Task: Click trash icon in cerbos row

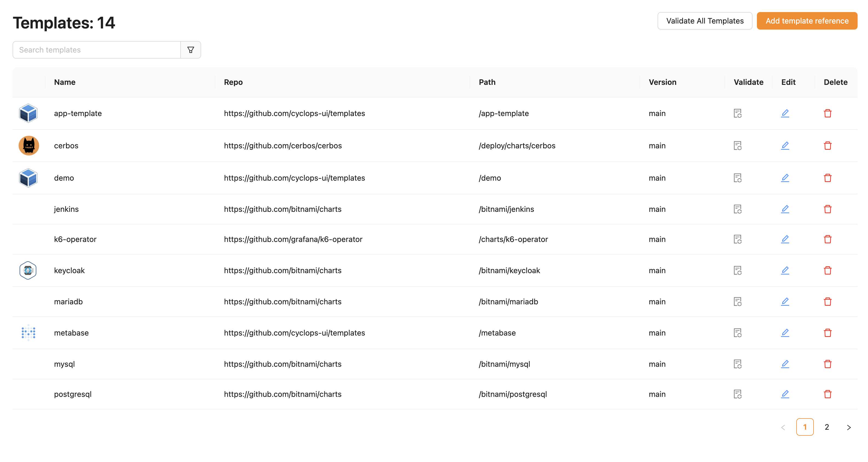Action: (828, 146)
